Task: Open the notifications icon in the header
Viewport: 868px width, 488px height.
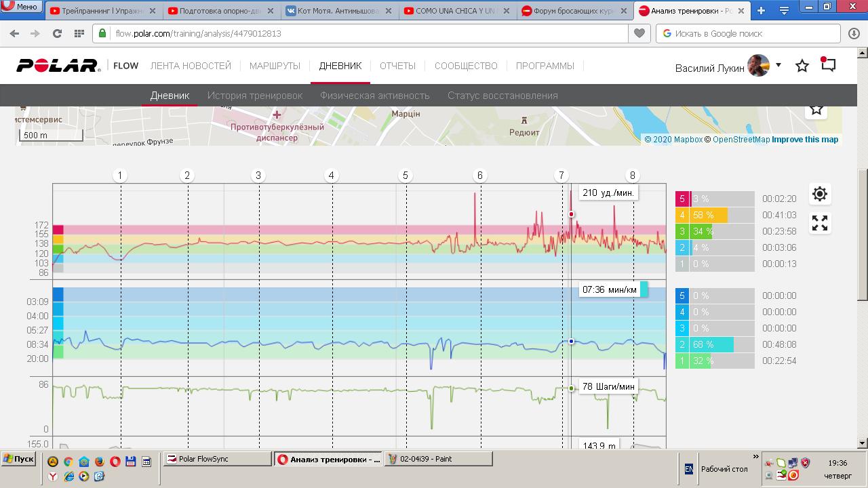Action: [828, 64]
